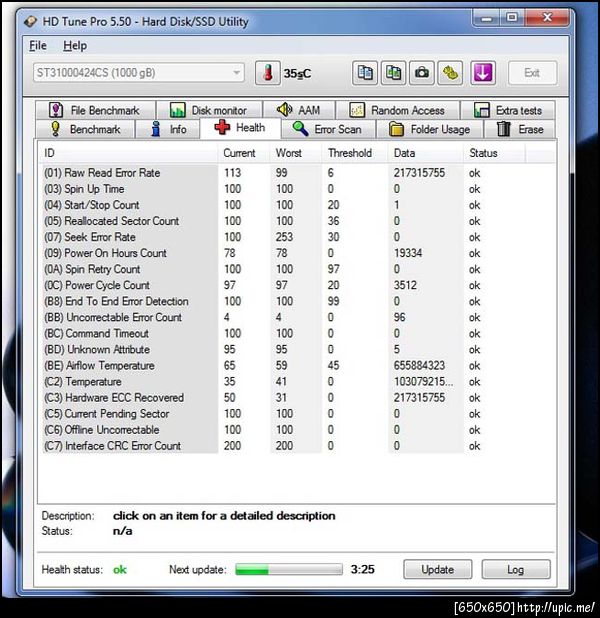Click the purple down-arrow minimize-to-tray icon

pyautogui.click(x=483, y=73)
